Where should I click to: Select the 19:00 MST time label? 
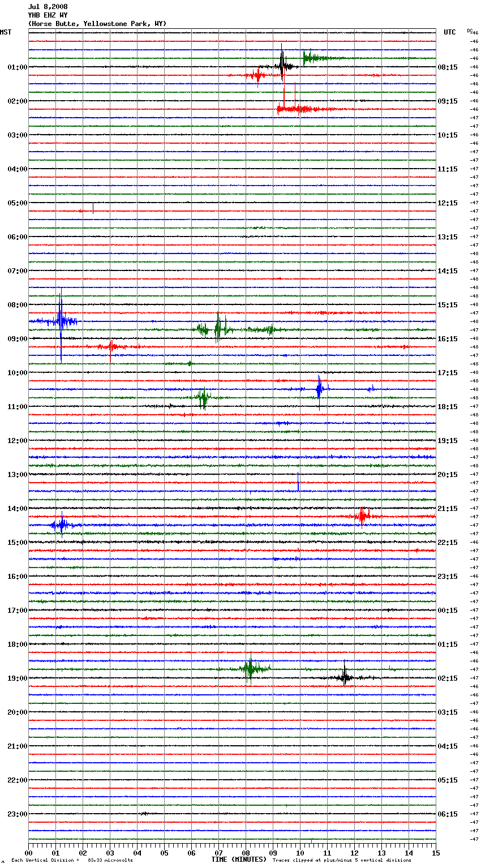pyautogui.click(x=18, y=678)
